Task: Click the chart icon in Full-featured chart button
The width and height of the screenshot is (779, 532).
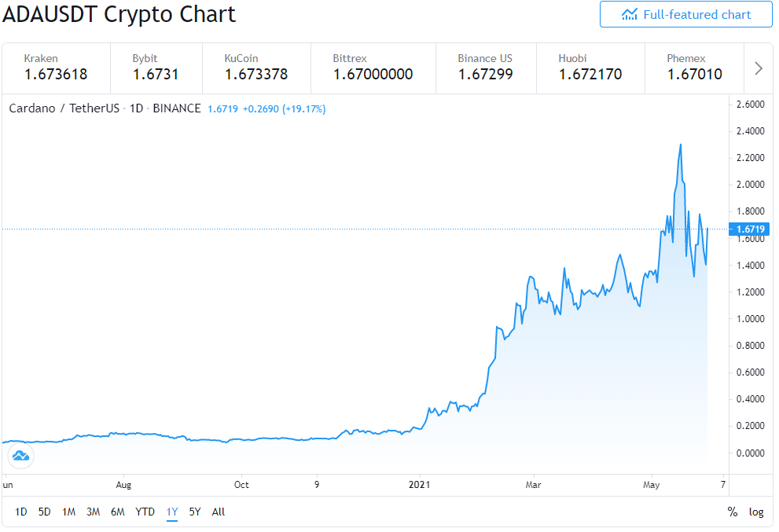Action: pos(629,14)
